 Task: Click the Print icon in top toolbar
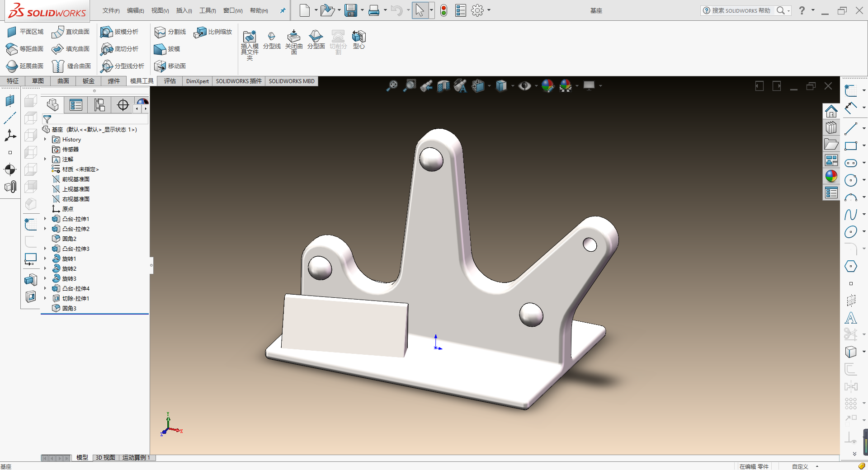374,10
